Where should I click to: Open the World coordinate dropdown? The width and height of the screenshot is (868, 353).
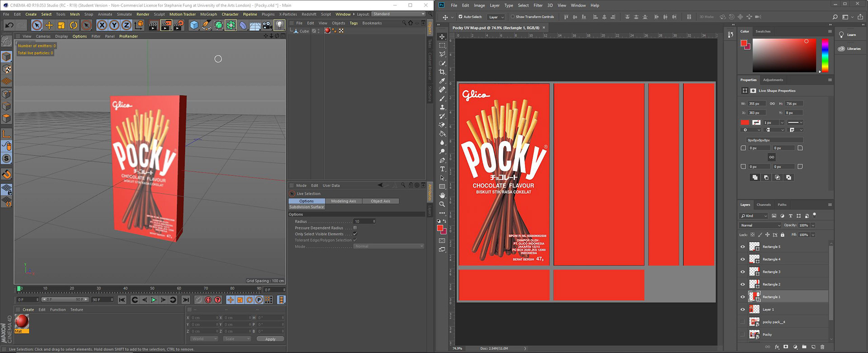coord(204,339)
